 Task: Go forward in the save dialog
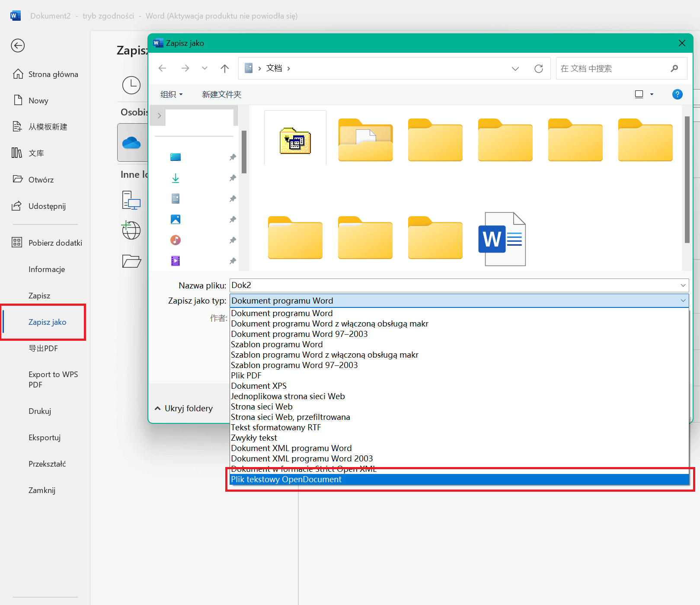tap(185, 68)
